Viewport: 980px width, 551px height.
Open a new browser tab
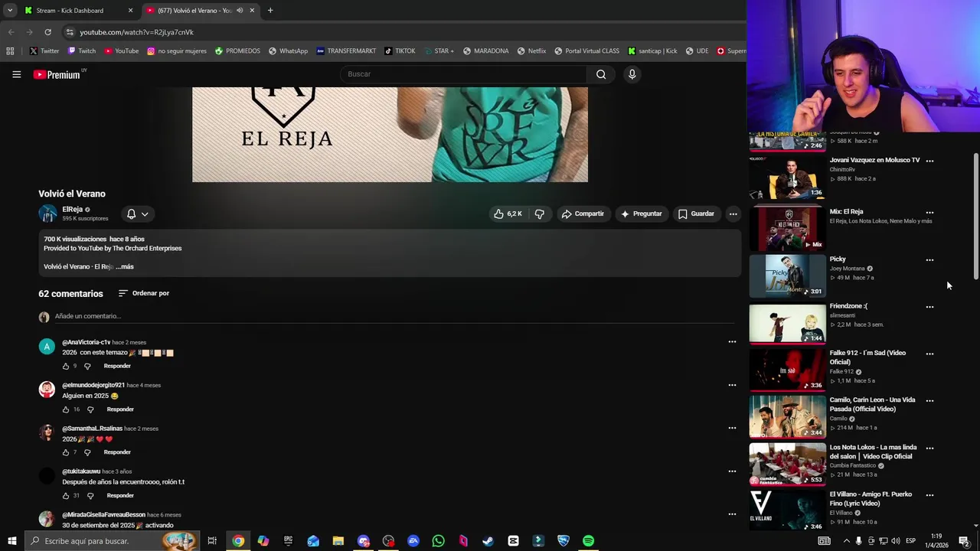(270, 11)
